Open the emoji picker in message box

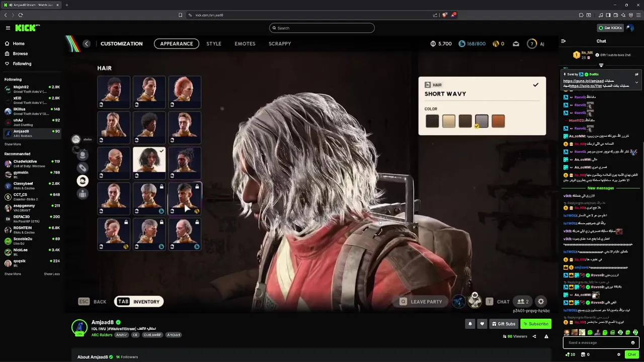coord(633,343)
